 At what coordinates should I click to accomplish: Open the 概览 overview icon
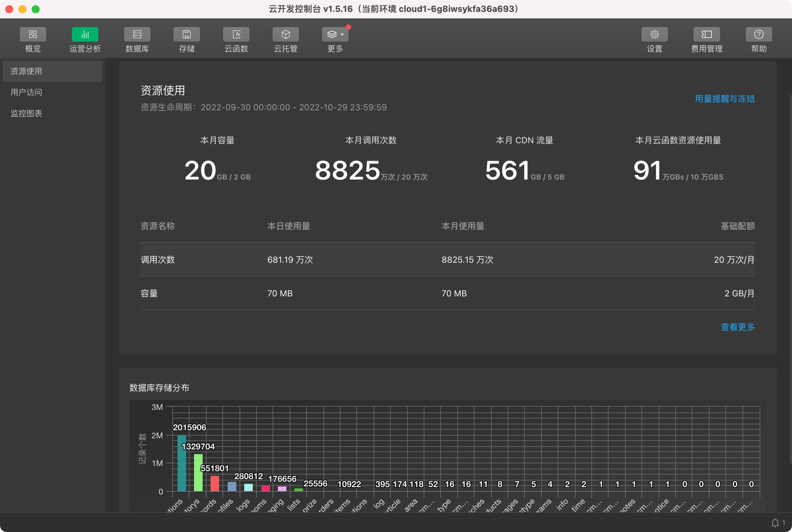(33, 34)
